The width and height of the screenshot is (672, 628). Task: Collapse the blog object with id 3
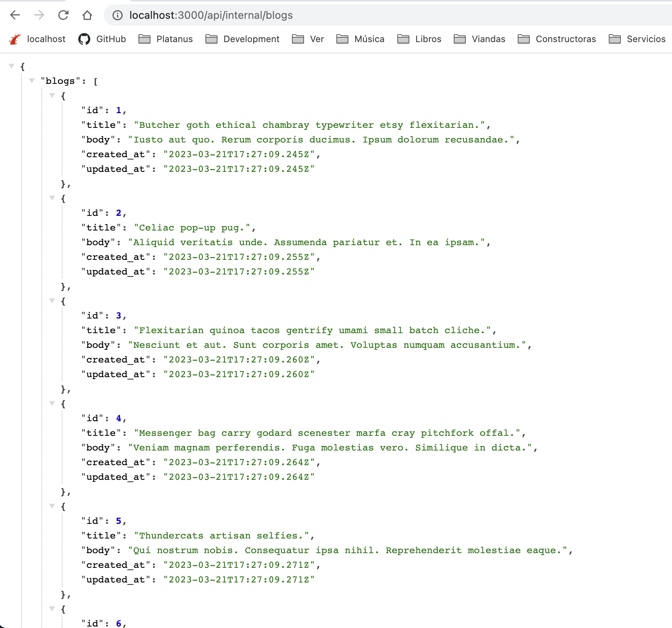[52, 301]
